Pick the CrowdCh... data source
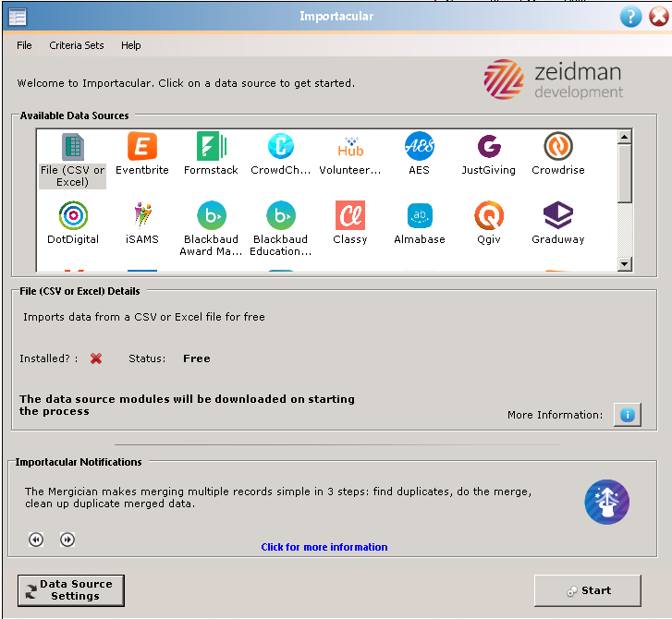 point(280,154)
